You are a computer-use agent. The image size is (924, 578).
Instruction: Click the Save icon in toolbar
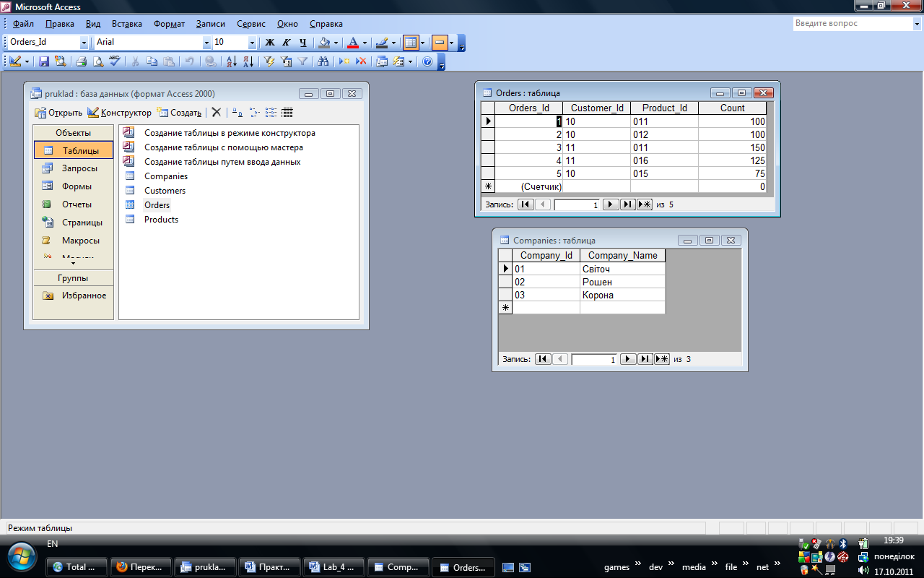(x=44, y=62)
